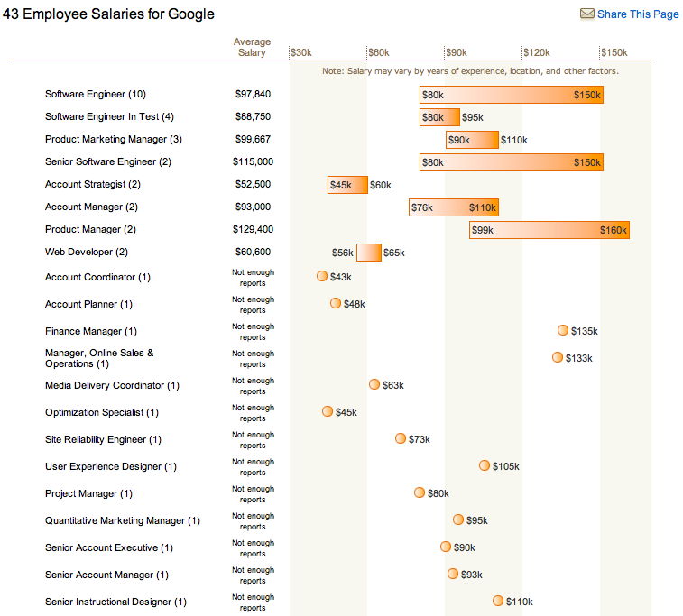683x616 pixels.
Task: Click the Optimization Specialist $45k salary dot
Action: pos(328,411)
